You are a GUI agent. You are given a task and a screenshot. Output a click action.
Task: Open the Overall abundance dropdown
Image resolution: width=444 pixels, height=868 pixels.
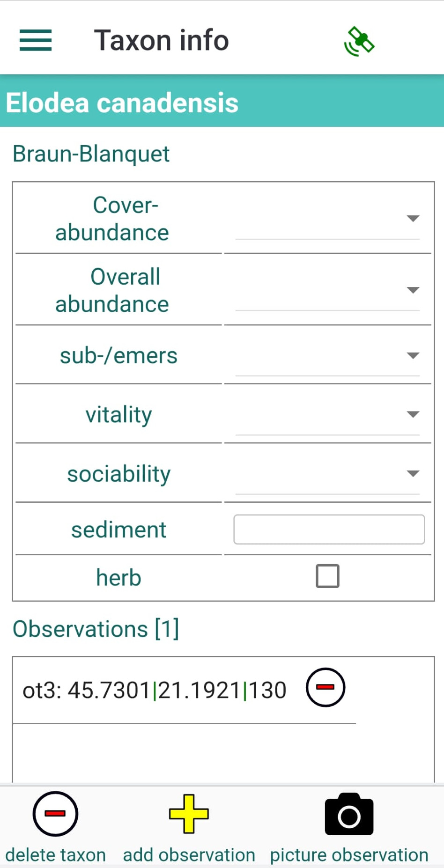point(327,290)
